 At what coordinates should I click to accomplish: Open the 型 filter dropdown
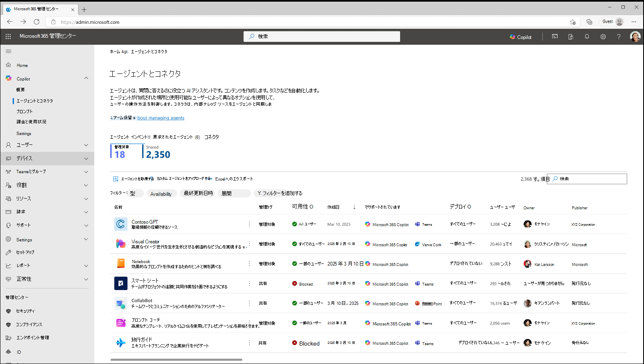136,193
